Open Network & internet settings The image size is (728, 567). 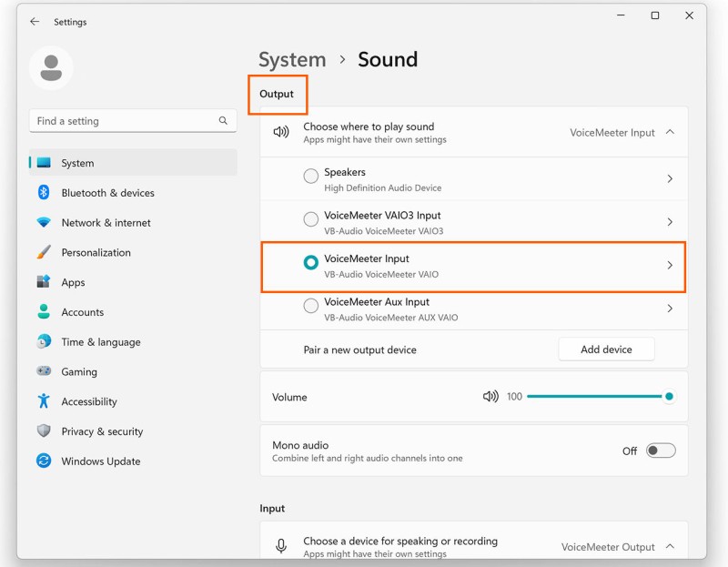click(x=133, y=222)
